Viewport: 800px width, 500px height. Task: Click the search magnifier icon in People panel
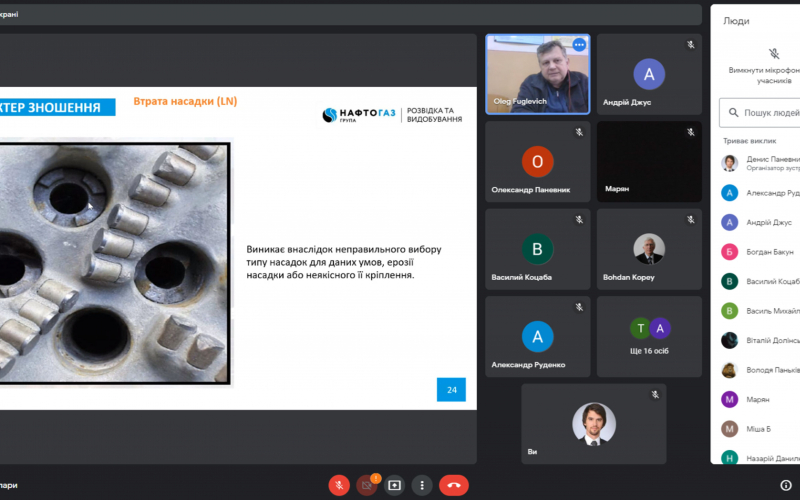[x=733, y=113]
